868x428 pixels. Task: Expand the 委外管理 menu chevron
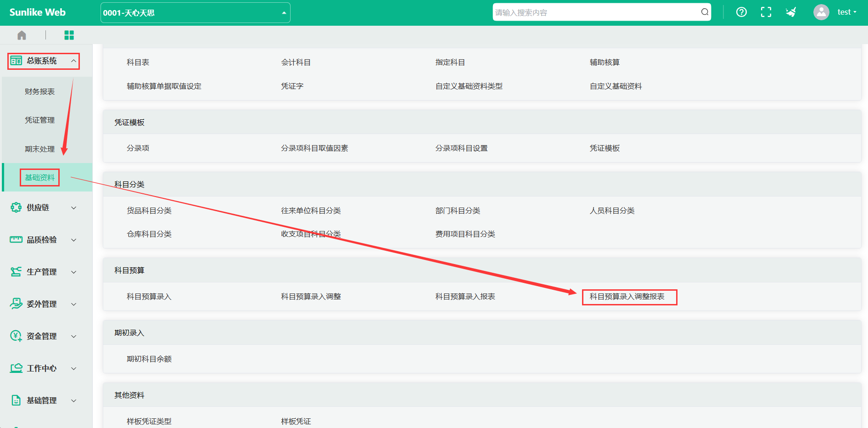click(x=73, y=304)
